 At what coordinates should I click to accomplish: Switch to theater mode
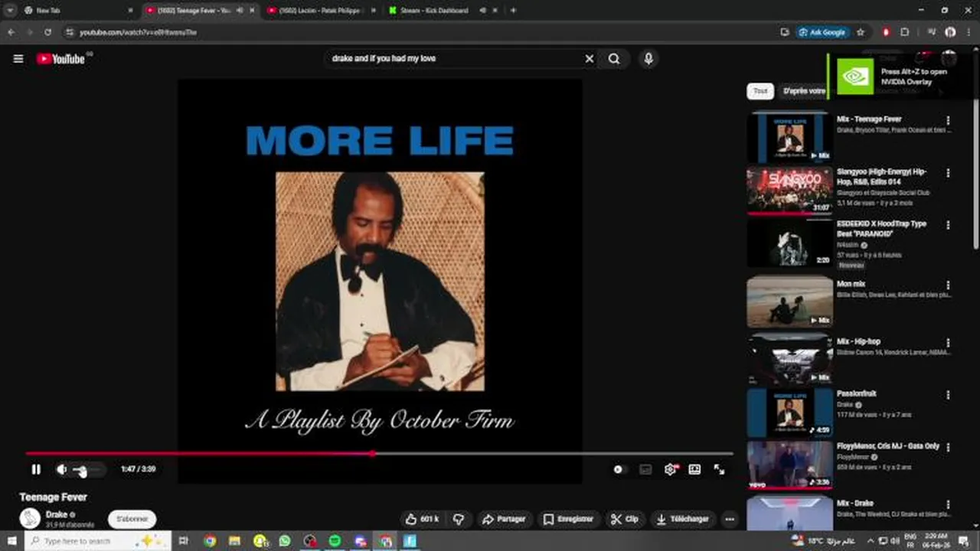(x=694, y=470)
